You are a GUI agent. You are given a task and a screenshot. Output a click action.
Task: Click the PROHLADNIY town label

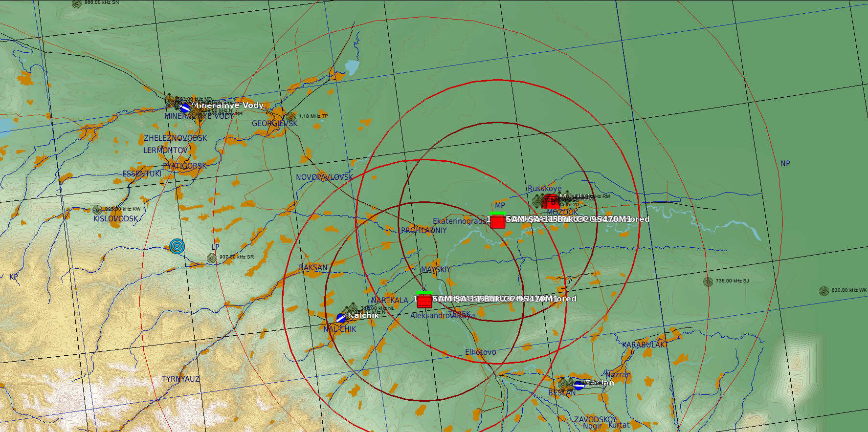pos(423,230)
